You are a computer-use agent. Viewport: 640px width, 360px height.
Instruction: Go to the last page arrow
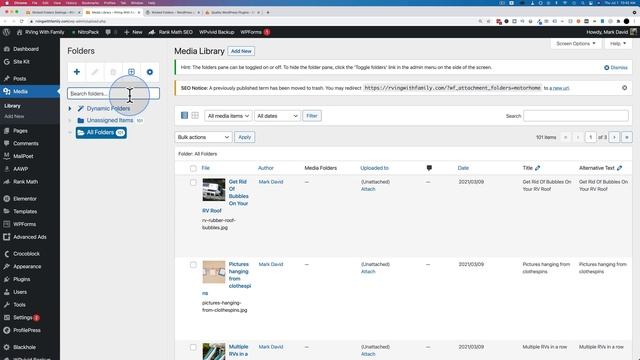coord(627,137)
